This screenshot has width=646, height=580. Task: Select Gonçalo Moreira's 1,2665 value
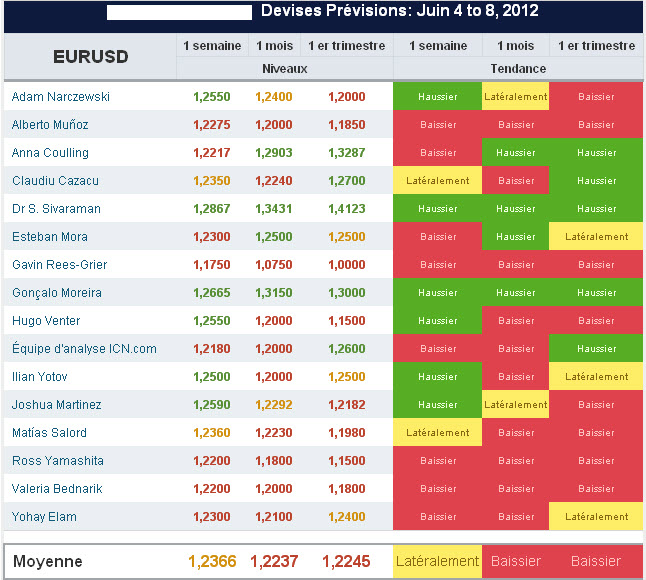tap(212, 293)
